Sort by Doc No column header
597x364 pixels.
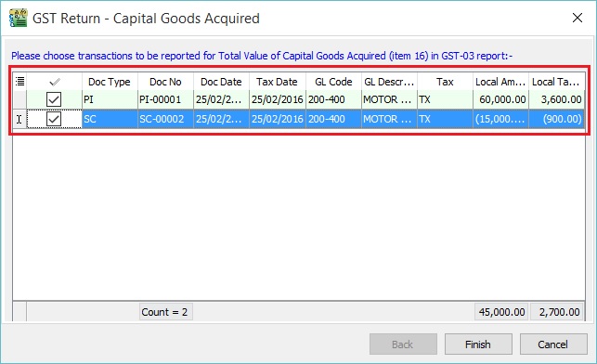(x=165, y=82)
